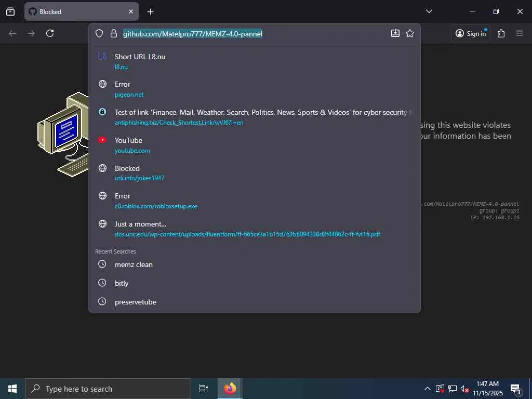Screen dimensions: 532x399
Task: Click the install page app icon
Action: pos(395,33)
